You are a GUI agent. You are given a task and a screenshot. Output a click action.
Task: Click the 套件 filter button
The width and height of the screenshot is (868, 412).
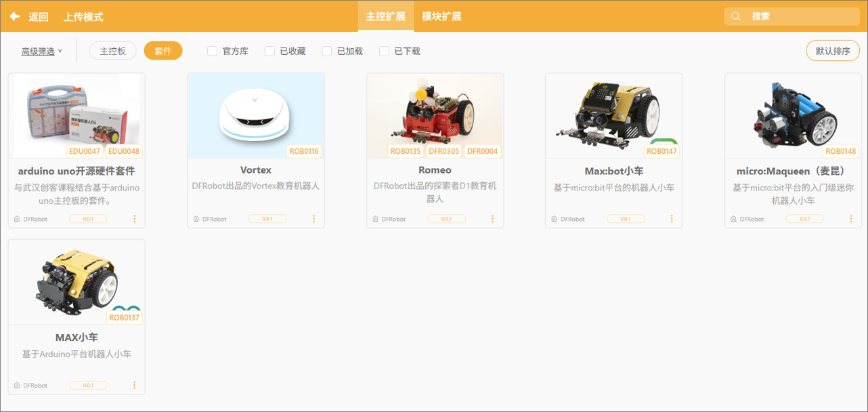click(163, 51)
